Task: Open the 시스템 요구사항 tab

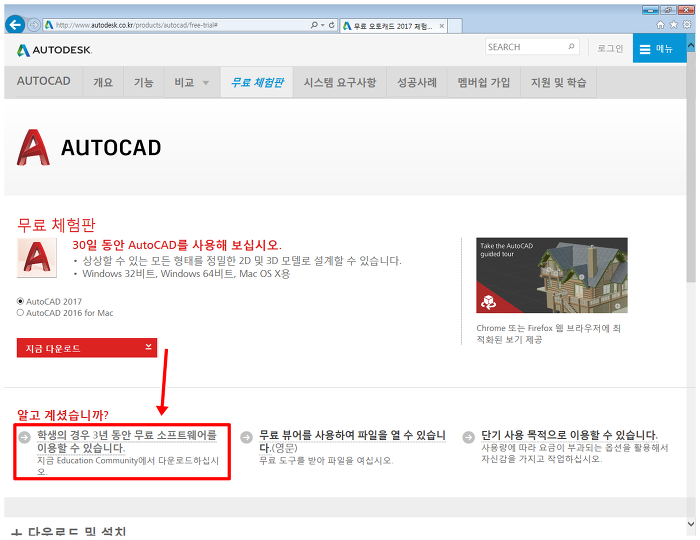Action: [x=340, y=83]
